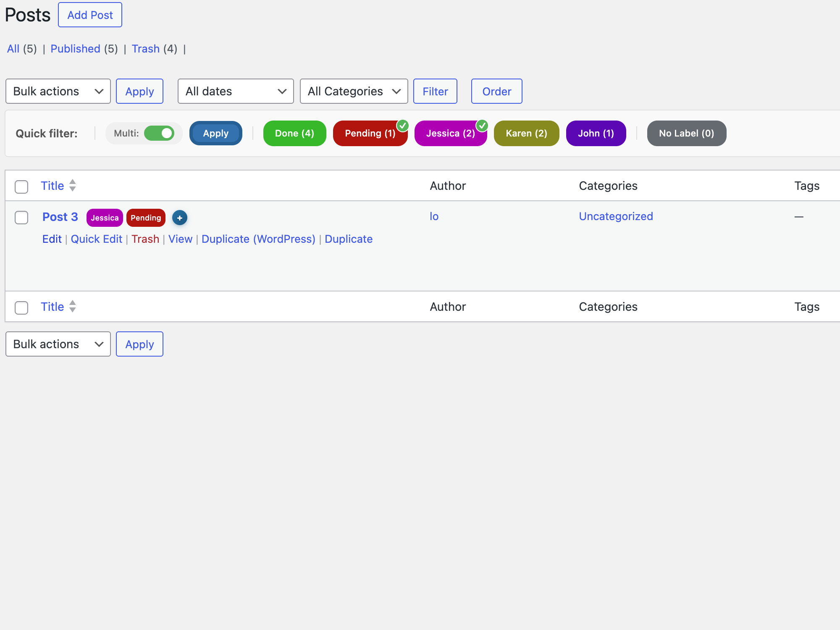Open the Bulk actions dropdown

click(58, 91)
